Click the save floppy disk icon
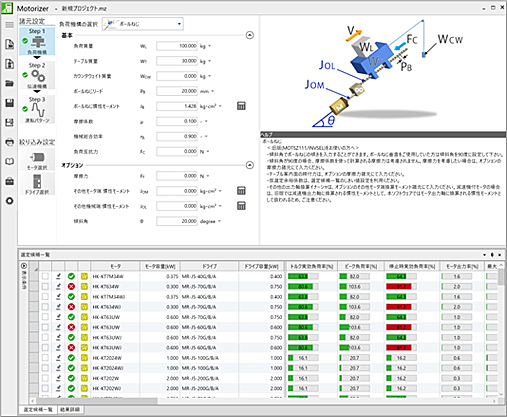The height and width of the screenshot is (417, 507). click(x=9, y=103)
